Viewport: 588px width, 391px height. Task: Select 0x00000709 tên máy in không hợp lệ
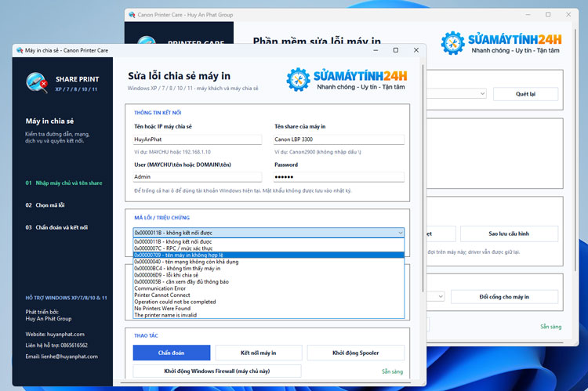269,255
